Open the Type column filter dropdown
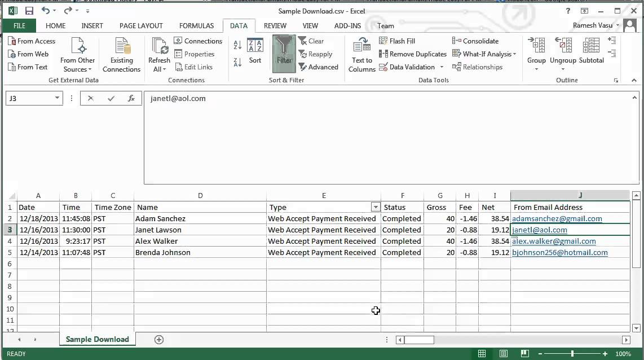The height and width of the screenshot is (360, 644). 376,207
